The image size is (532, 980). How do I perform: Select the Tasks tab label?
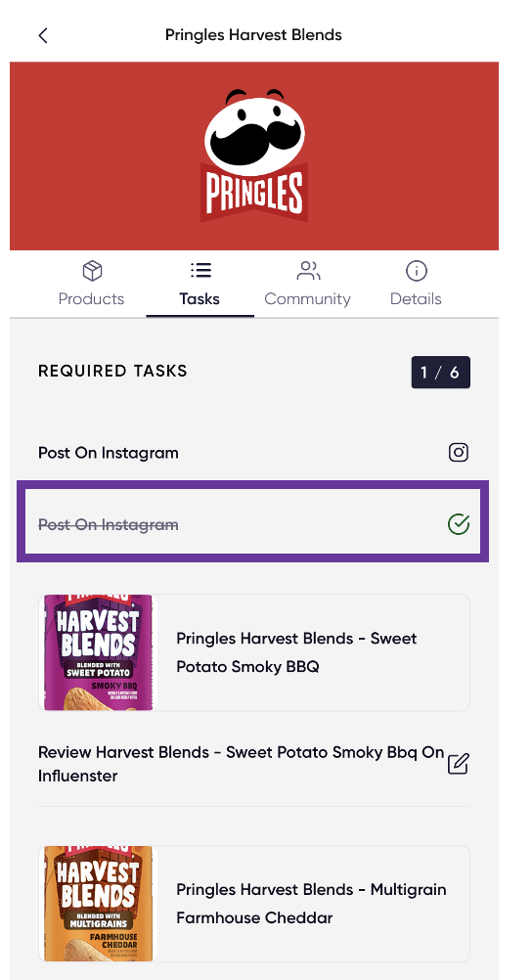[x=199, y=298]
